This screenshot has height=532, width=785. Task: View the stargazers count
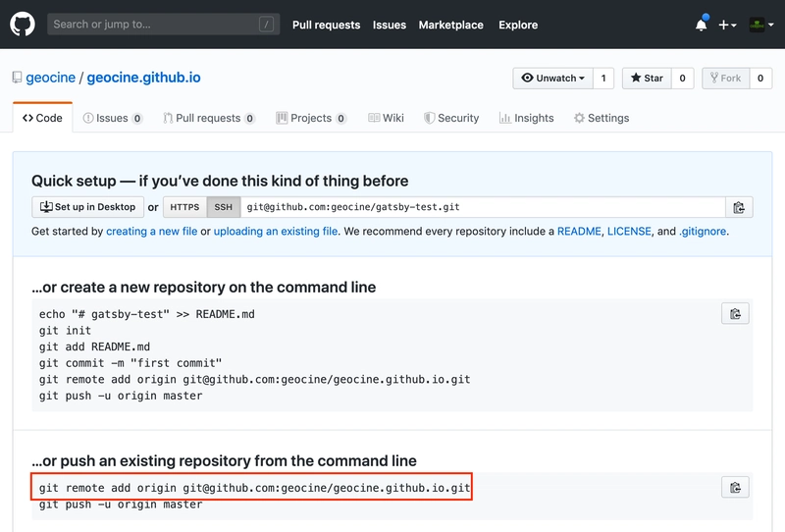682,79
